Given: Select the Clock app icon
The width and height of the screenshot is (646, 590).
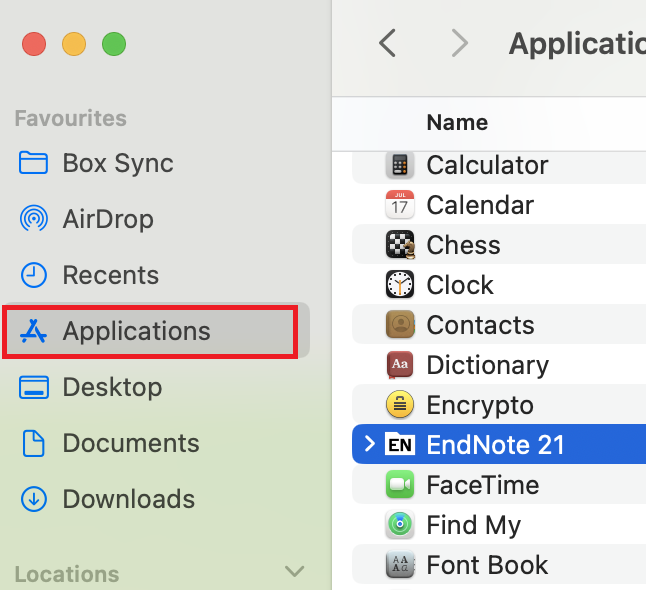Looking at the screenshot, I should (400, 285).
